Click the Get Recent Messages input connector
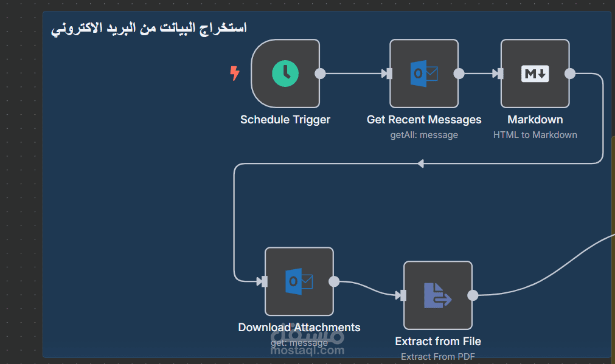Viewport: 615px width, 364px height. 387,74
